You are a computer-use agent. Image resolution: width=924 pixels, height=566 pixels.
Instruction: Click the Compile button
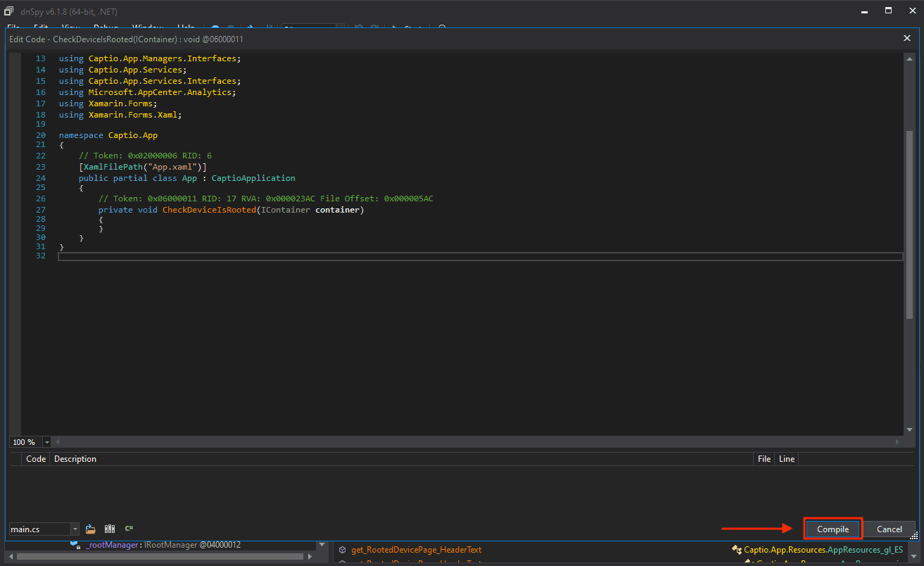833,529
